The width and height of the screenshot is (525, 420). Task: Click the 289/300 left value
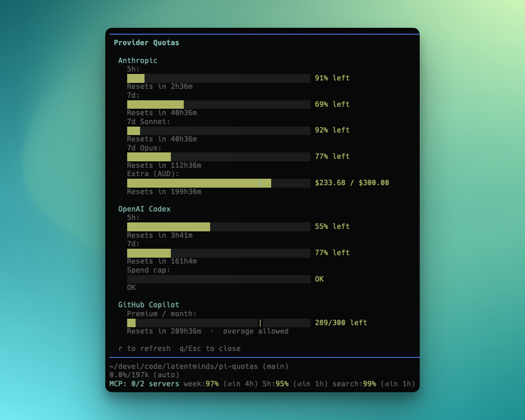(x=341, y=323)
